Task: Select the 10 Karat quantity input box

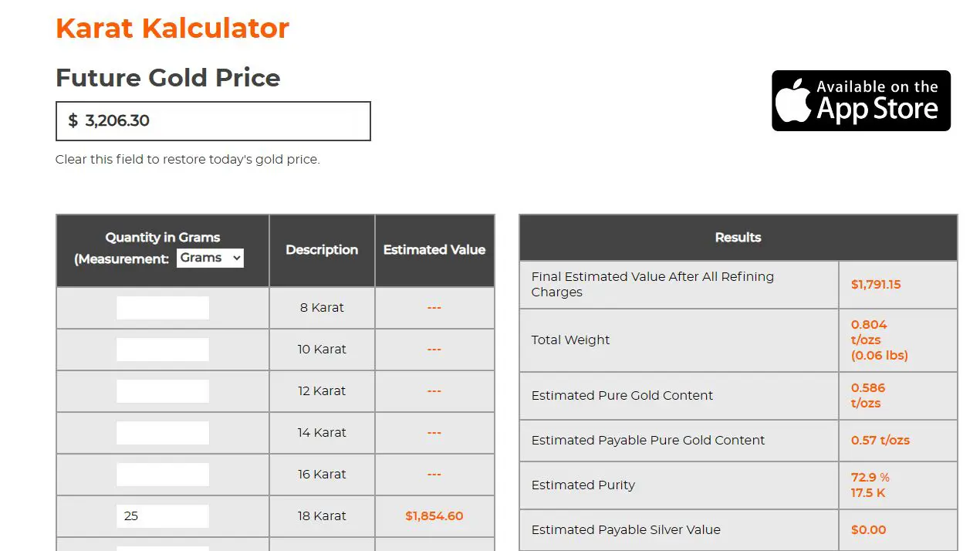Action: [163, 350]
